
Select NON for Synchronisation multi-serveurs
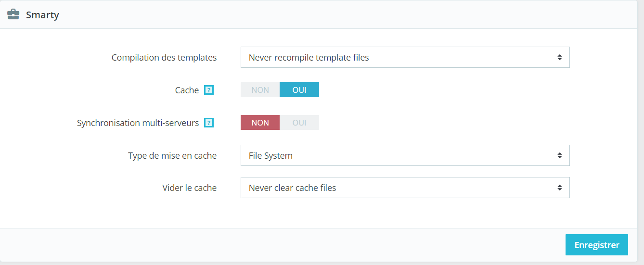click(260, 123)
